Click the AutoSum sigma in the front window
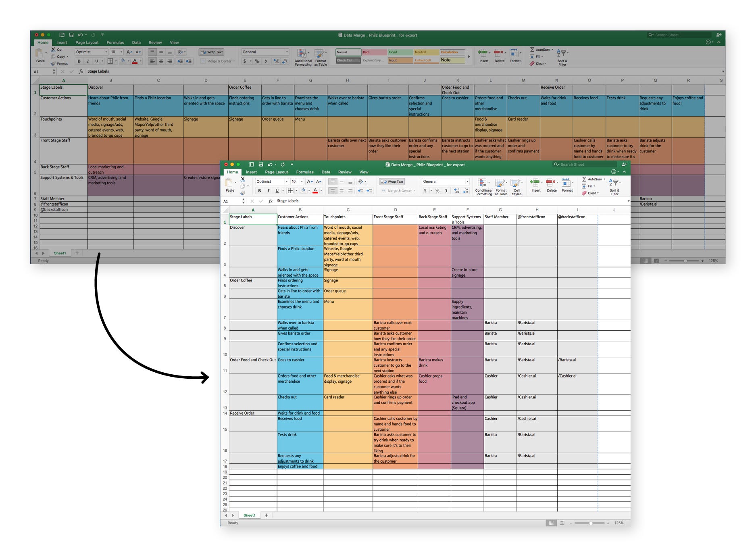 (584, 179)
